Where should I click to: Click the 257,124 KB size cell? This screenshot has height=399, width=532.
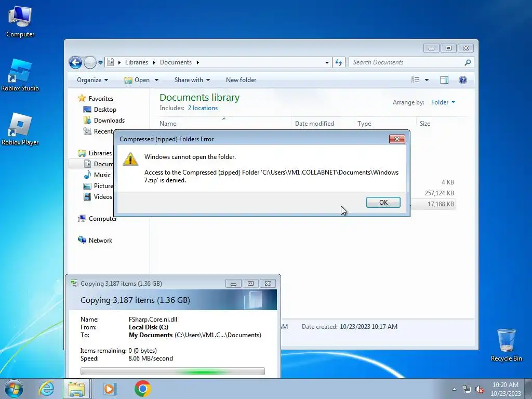[439, 193]
